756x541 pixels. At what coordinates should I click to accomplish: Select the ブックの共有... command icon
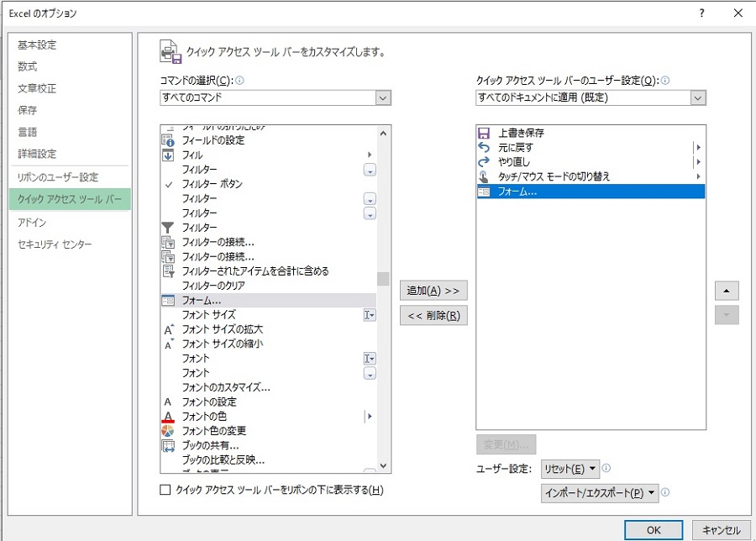pyautogui.click(x=168, y=445)
